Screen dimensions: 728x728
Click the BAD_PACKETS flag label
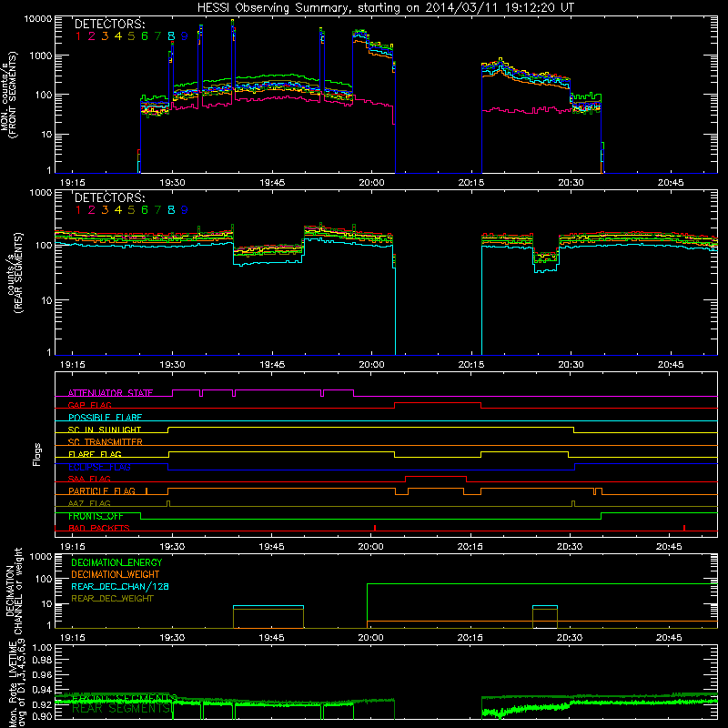[99, 529]
